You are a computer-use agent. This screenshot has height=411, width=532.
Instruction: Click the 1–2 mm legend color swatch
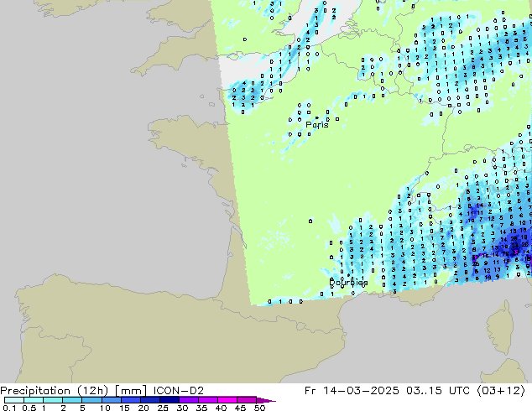click(53, 400)
